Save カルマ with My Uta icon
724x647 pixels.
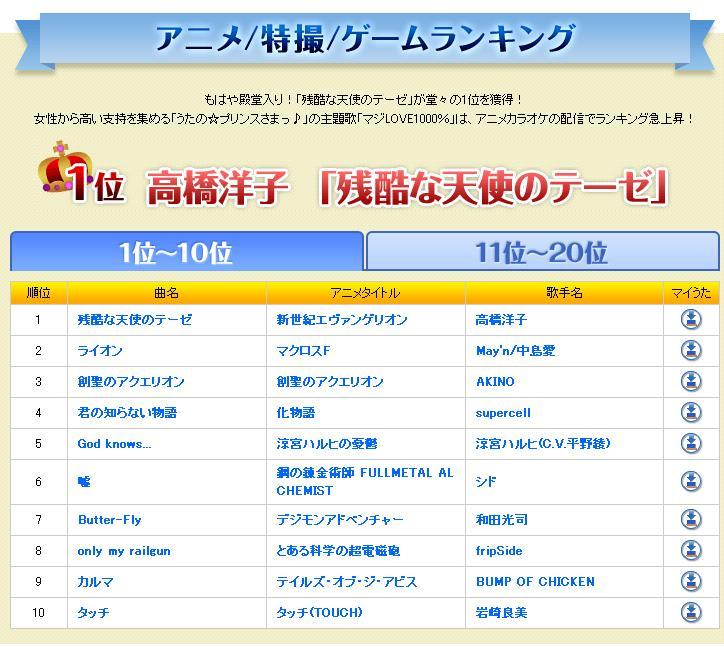[x=690, y=582]
